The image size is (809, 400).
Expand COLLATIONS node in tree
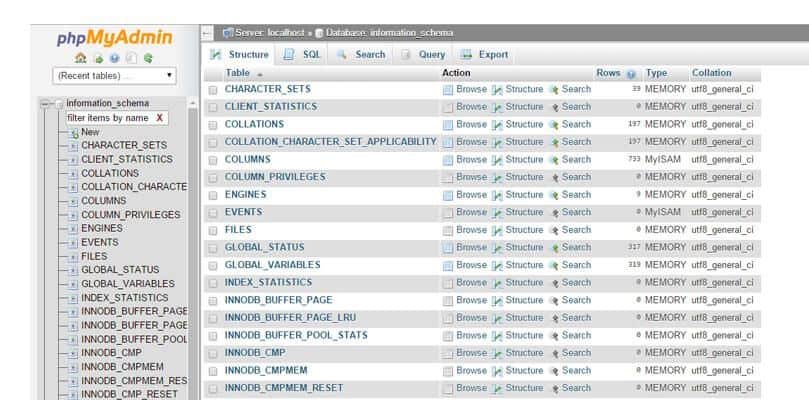[x=73, y=174]
